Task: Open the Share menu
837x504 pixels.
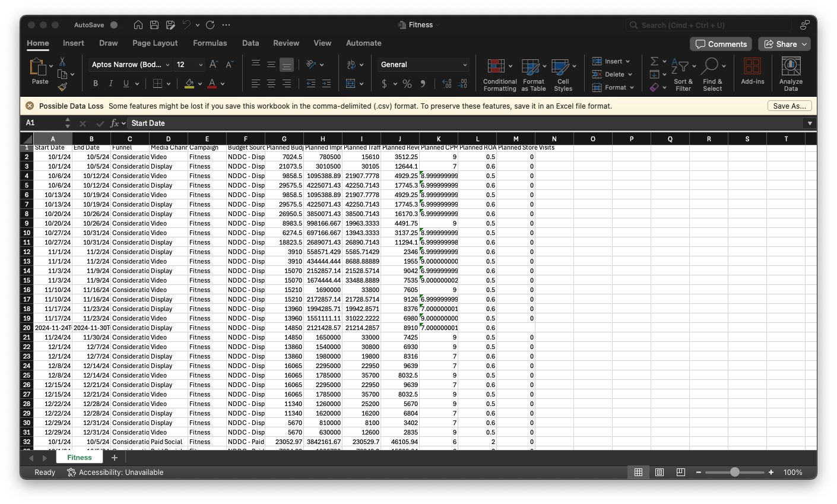Action: click(x=784, y=44)
